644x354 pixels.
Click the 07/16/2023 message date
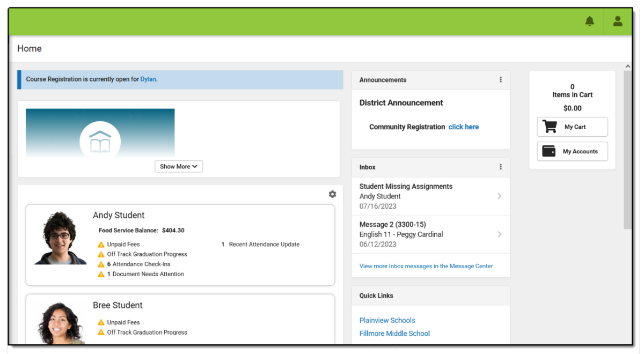(378, 206)
